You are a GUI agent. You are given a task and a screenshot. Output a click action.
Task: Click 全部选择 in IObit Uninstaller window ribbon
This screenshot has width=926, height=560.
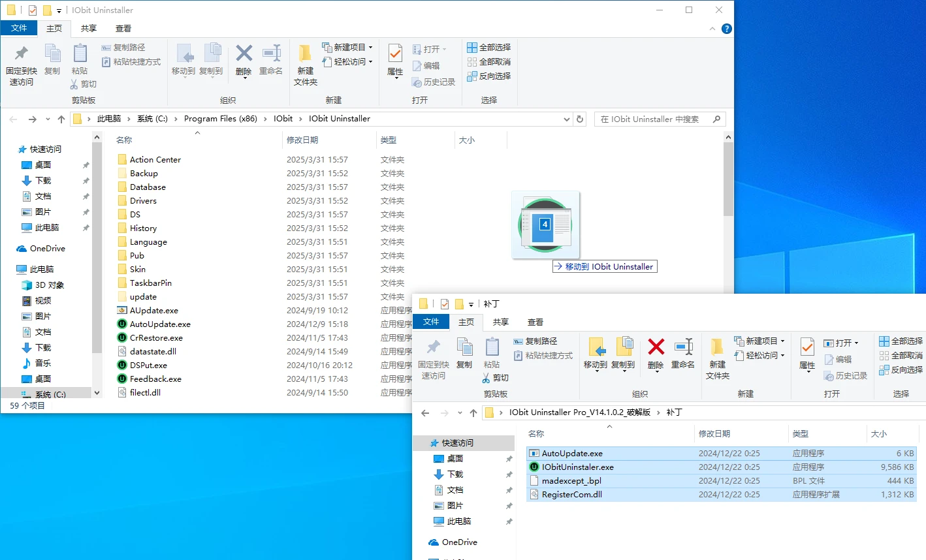tap(489, 48)
